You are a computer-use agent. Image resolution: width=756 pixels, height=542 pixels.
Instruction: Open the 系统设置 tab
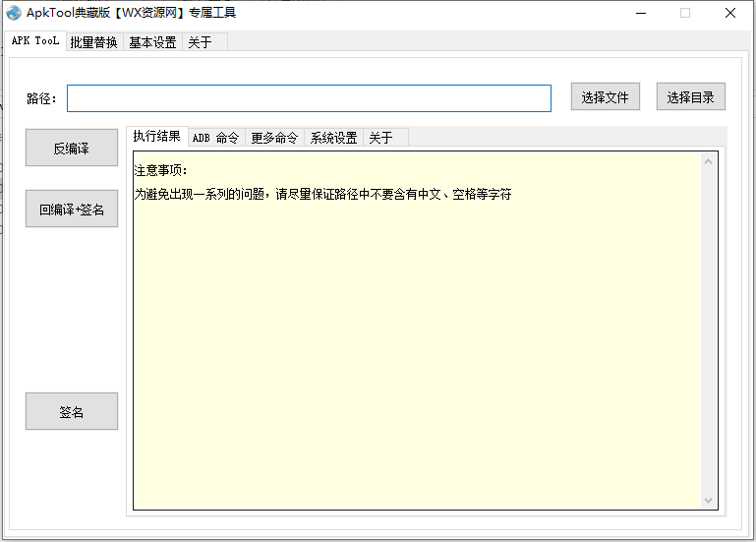(333, 138)
